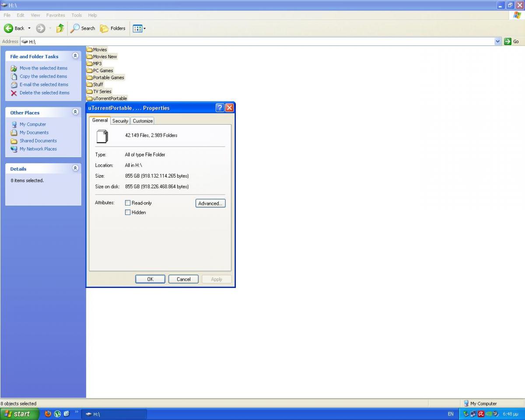Open My Computer in Other Places
Viewport: 525px width, 420px height.
pos(32,124)
